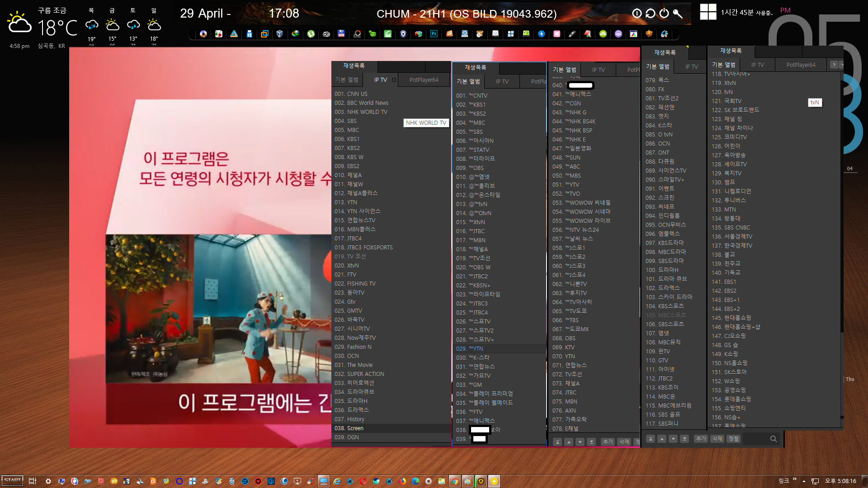The width and height of the screenshot is (868, 488).
Task: Open Google Chrome from the taskbar
Action: (454, 482)
